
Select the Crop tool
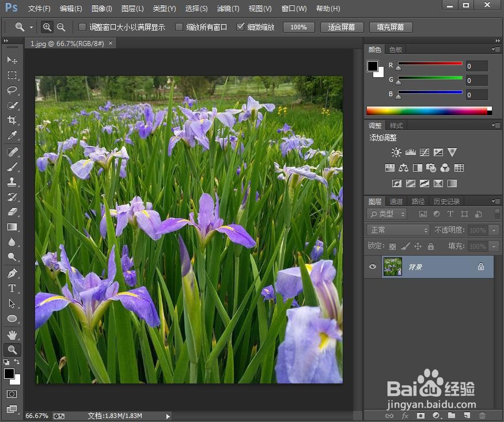coord(12,120)
